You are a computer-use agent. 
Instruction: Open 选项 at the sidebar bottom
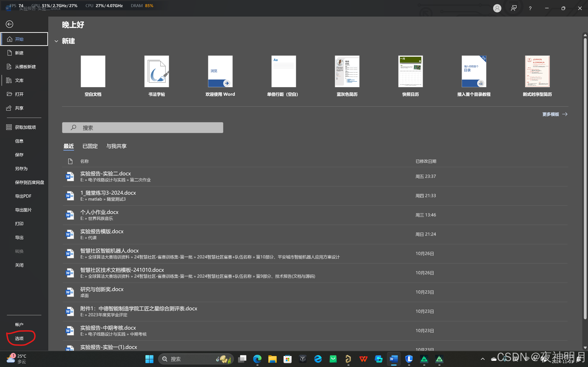19,338
